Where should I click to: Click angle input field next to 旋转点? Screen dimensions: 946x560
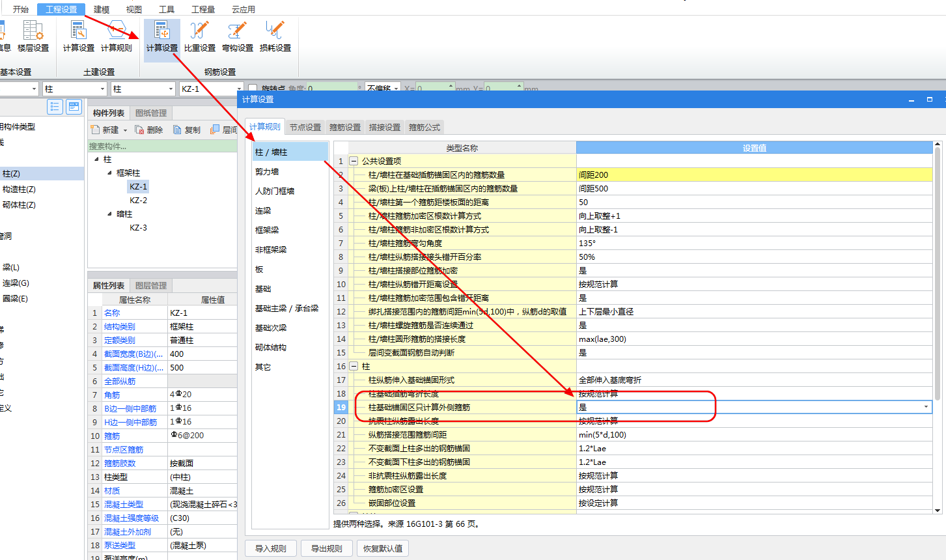tap(332, 89)
